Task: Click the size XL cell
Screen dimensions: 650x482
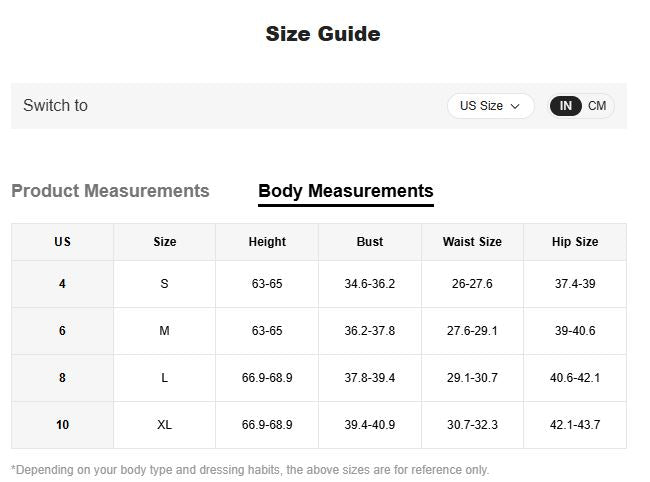Action: pyautogui.click(x=165, y=425)
